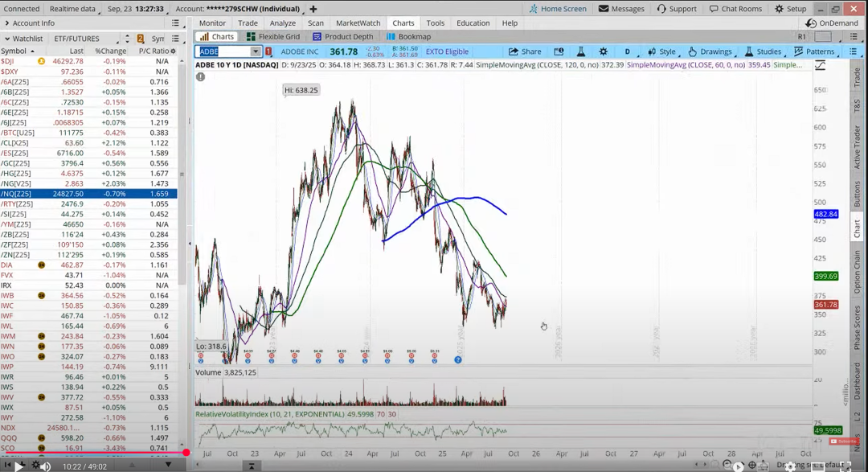
Task: Open the Analyze tab
Action: [x=282, y=23]
